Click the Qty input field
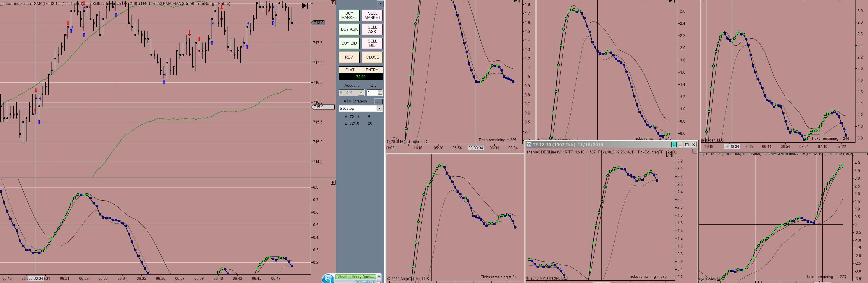The width and height of the screenshot is (868, 283). (372, 93)
